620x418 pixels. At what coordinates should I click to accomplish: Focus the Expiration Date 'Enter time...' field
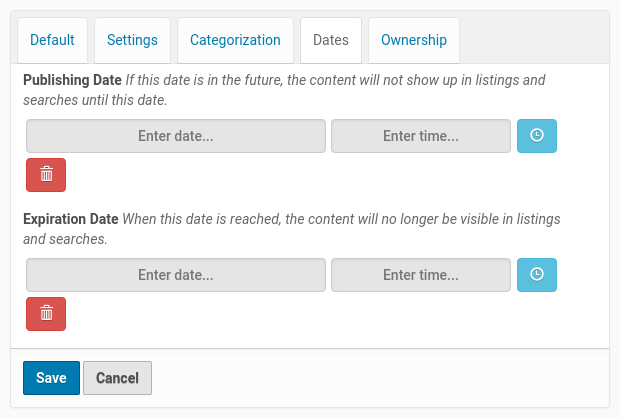tap(421, 275)
